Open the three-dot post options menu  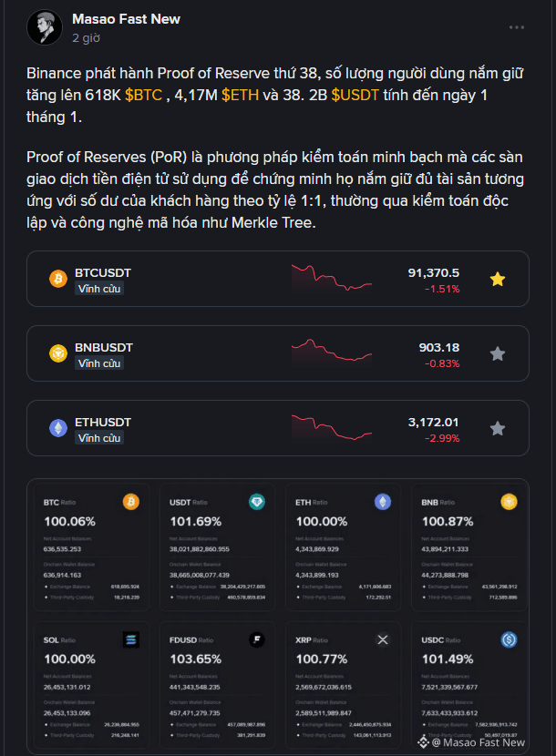[x=517, y=27]
